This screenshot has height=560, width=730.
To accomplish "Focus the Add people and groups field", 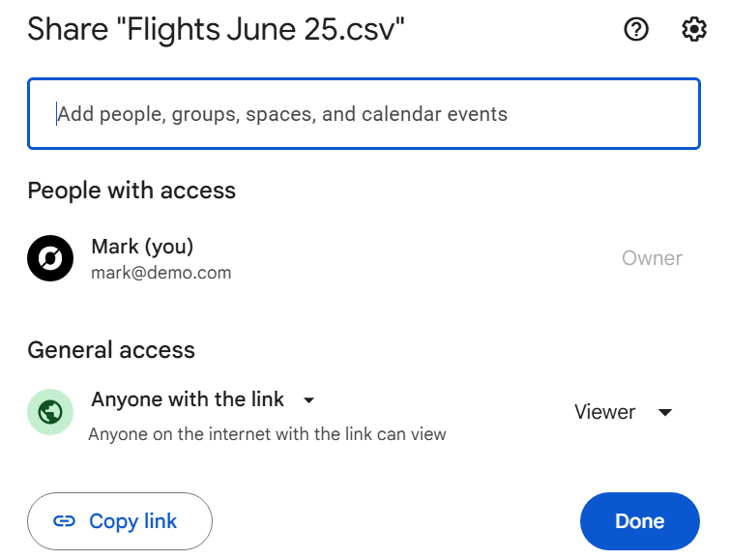I will click(364, 114).
